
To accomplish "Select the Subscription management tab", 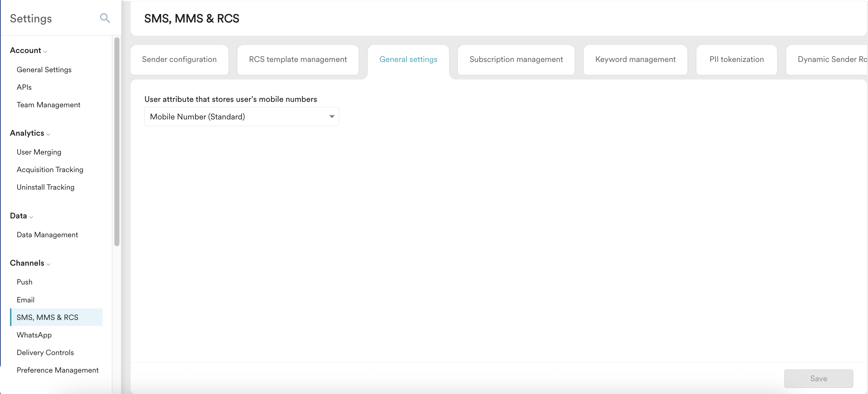I will click(x=515, y=60).
